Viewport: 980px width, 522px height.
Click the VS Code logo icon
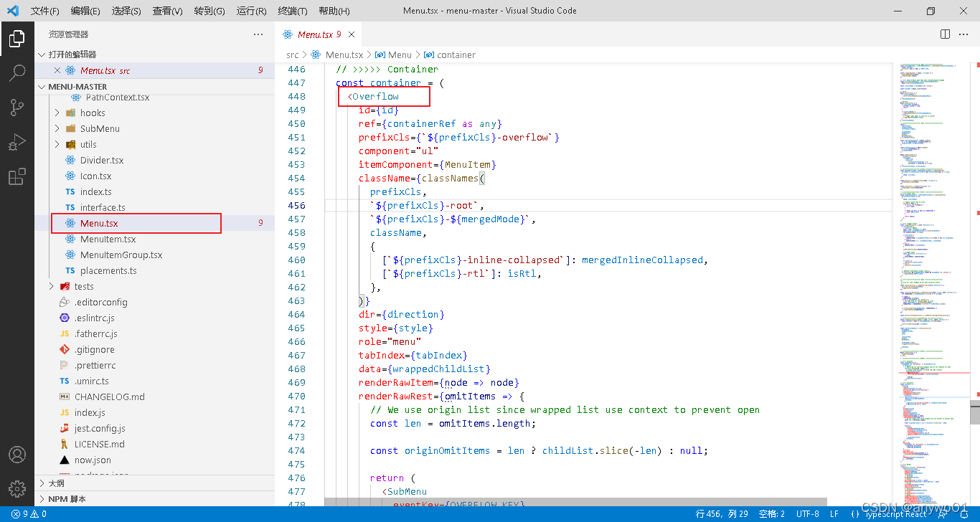click(x=12, y=11)
